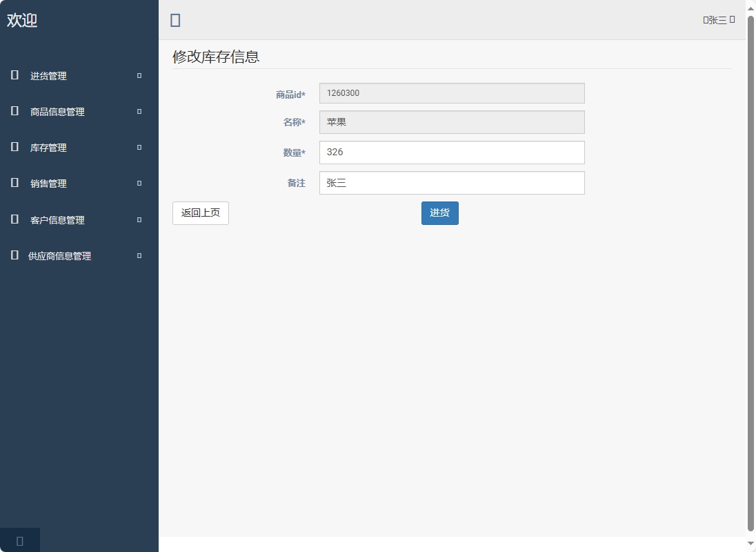Click the 库存管理 sidebar icon

[14, 148]
